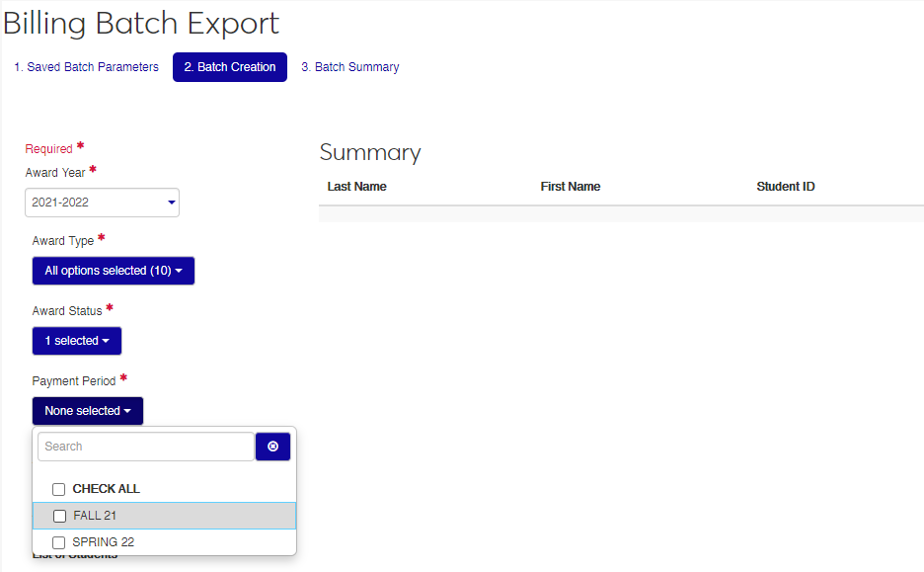Switch to the Batch Summary step

(x=350, y=67)
